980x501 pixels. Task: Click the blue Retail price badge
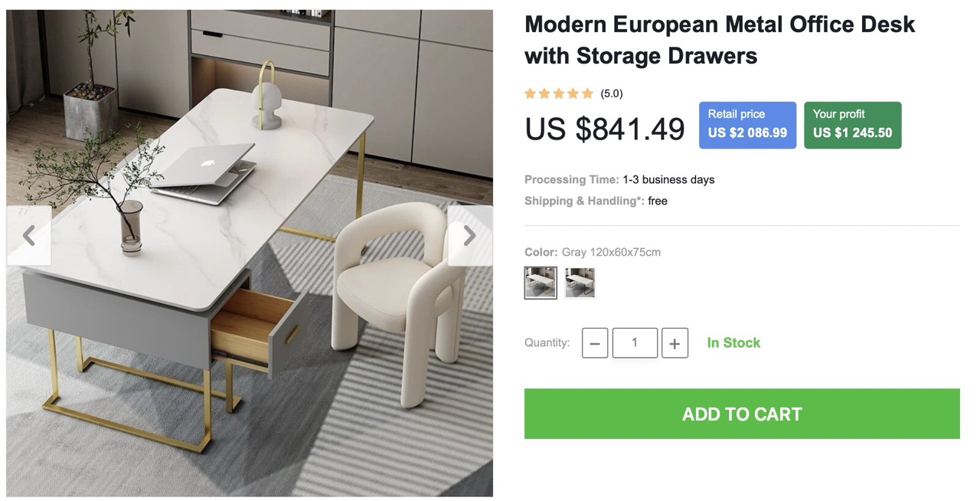point(747,124)
